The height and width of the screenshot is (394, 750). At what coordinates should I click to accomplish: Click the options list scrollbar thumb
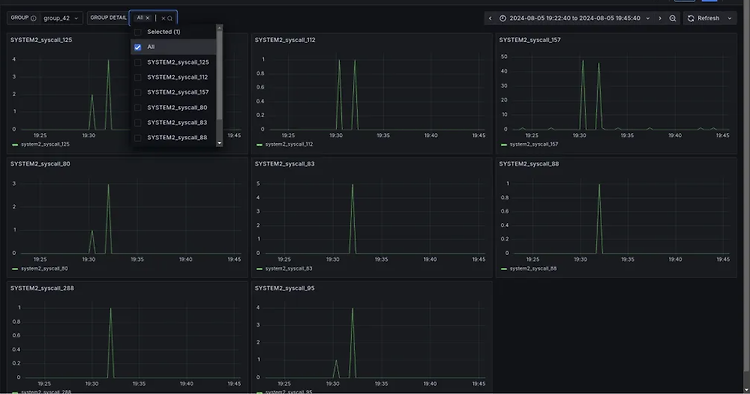tap(220, 76)
